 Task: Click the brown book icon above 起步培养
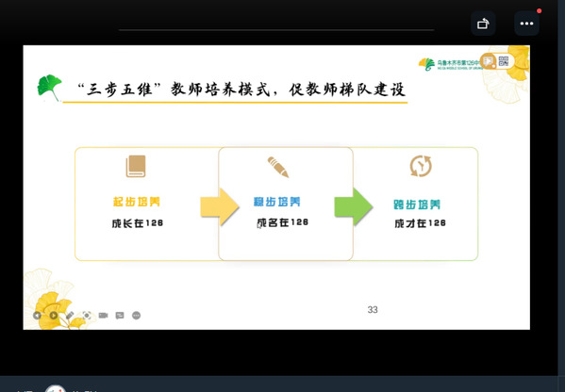pos(136,166)
